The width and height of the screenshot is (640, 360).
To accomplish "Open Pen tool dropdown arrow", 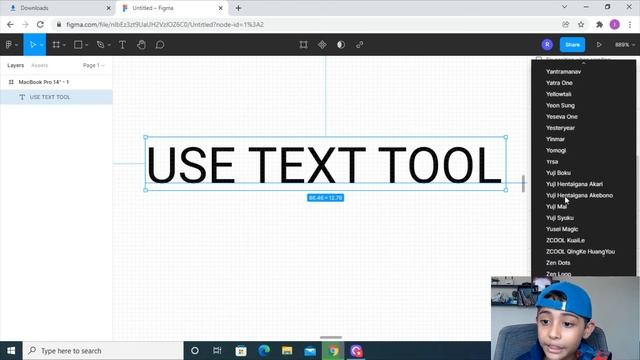I will (109, 45).
